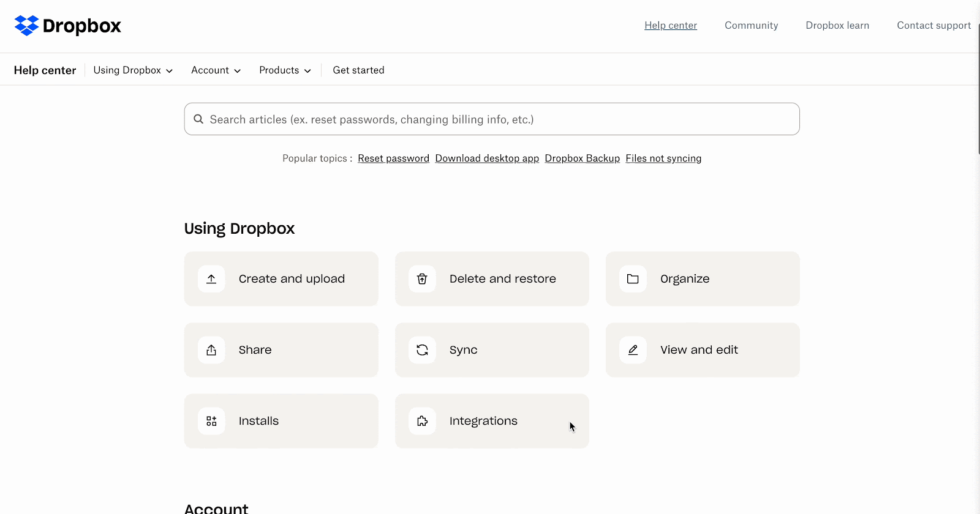Click the search magnifier icon

pos(198,119)
